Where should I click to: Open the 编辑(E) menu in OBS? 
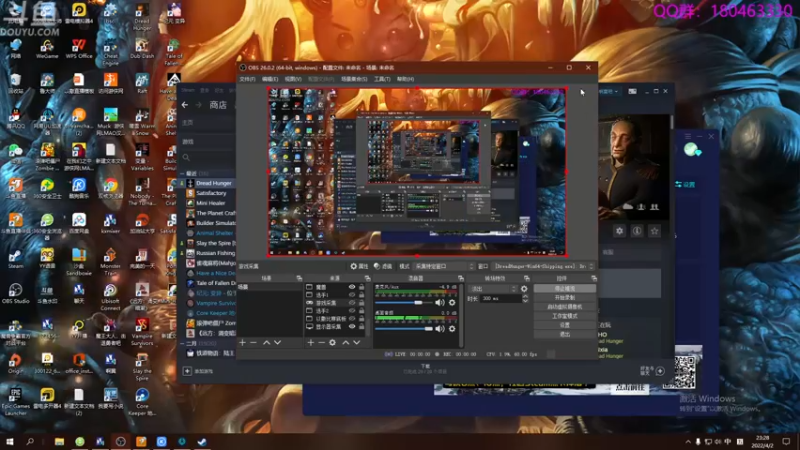270,79
